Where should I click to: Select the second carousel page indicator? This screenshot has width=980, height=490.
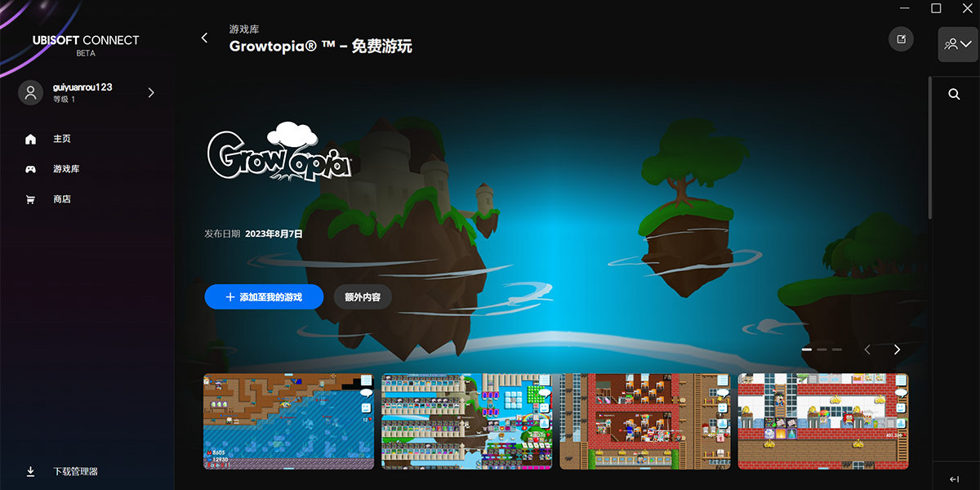click(822, 350)
